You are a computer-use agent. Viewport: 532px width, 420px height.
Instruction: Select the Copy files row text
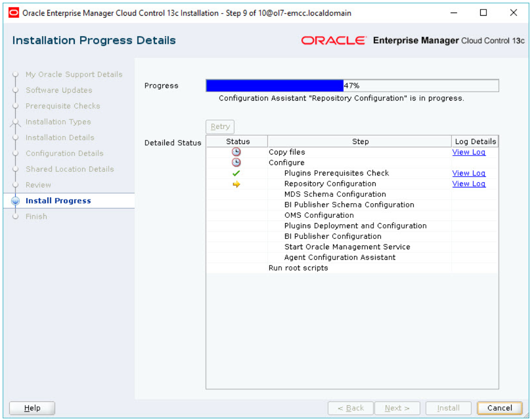(287, 152)
